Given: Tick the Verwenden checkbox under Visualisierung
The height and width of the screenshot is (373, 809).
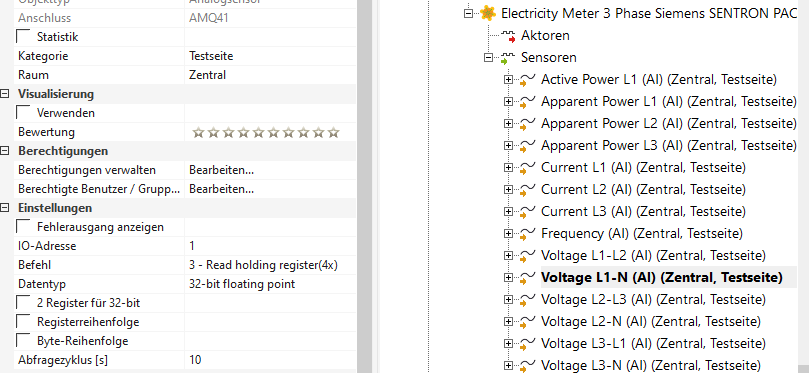Looking at the screenshot, I should coord(23,112).
